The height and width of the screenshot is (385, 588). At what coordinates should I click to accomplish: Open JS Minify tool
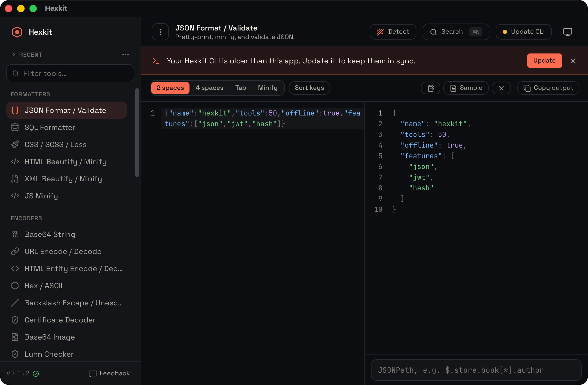(x=67, y=196)
